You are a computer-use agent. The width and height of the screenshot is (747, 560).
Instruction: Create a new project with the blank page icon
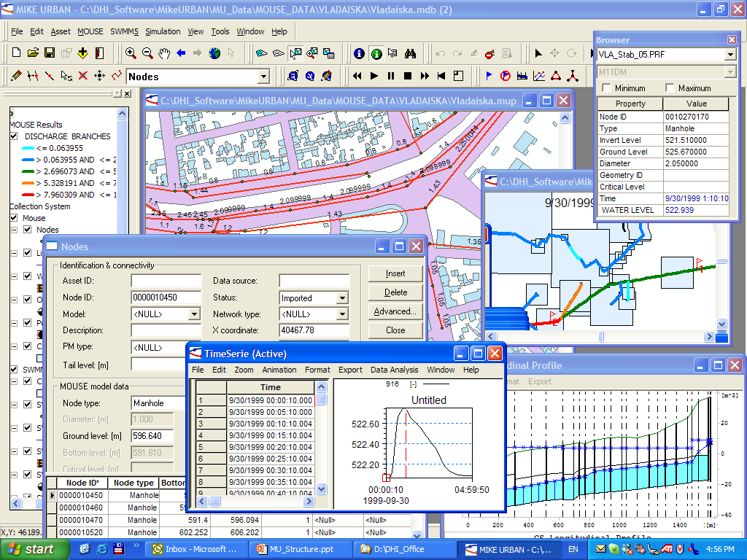tap(16, 52)
